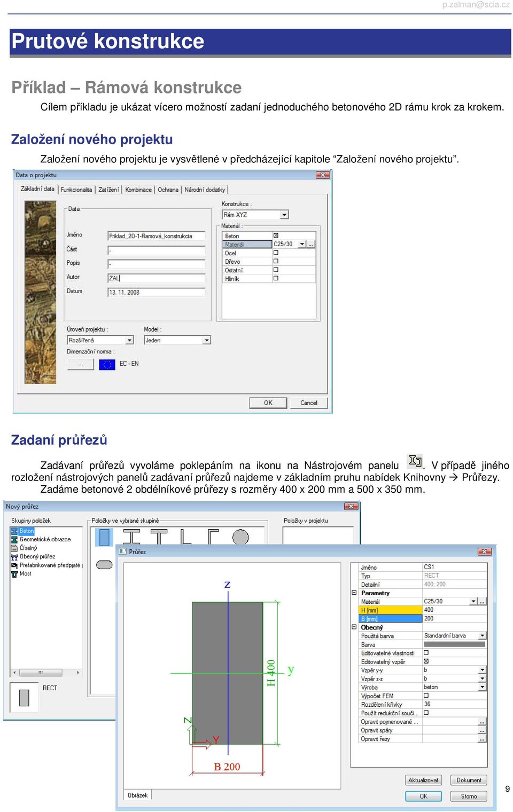Click the H [mm] value 400
Screen dimensions: 513x812
pyautogui.click(x=454, y=610)
